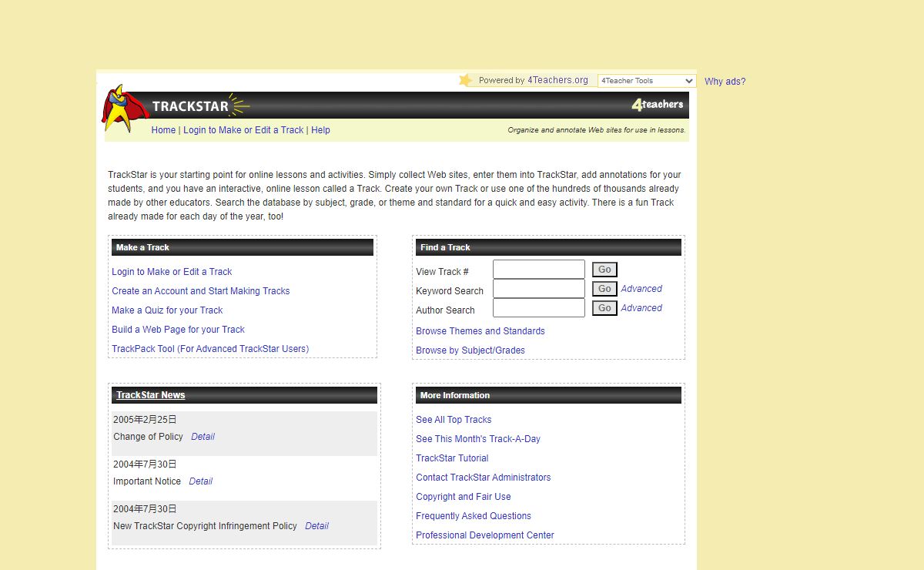The image size is (924, 570).
Task: Open the 4Teachers.org link
Action: tap(557, 80)
